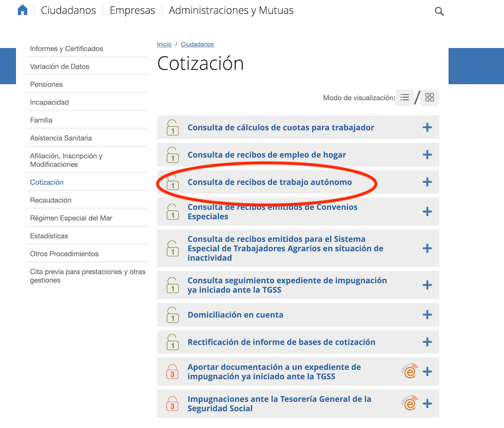Open Aportar documentación a un expediente link
The height and width of the screenshot is (428, 504).
(x=274, y=371)
